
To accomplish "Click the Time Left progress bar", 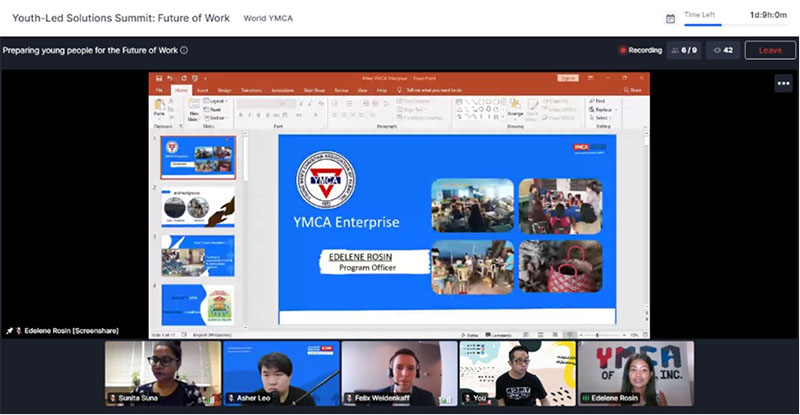I will point(735,25).
